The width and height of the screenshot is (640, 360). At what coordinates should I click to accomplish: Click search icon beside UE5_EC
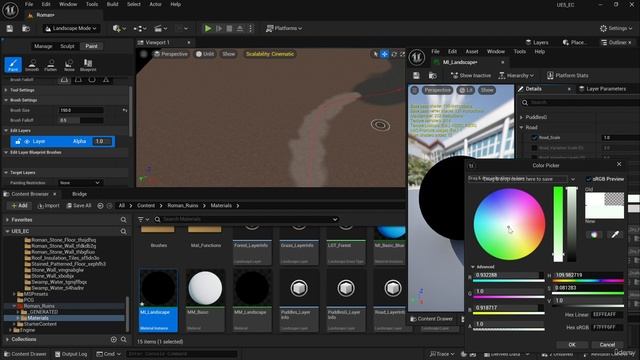[x=123, y=231]
